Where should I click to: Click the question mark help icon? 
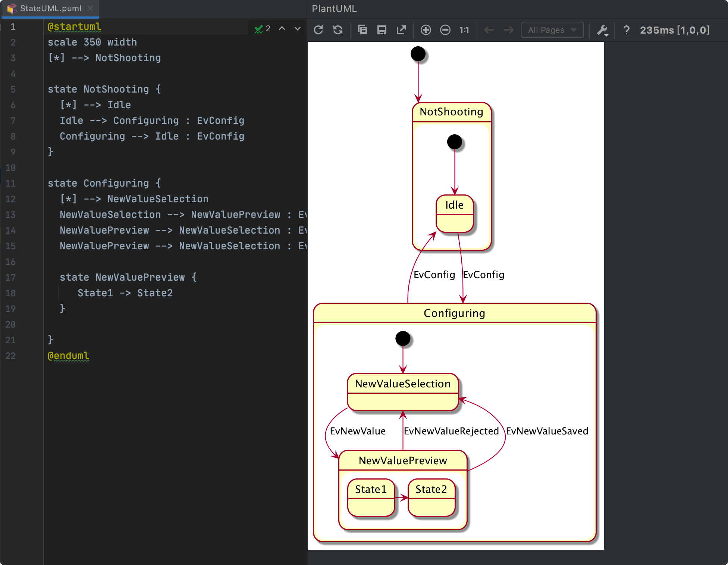coord(627,30)
